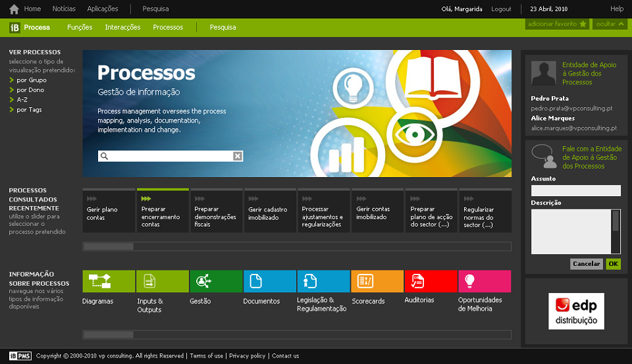Click the Cancelar button
This screenshot has width=632, height=364.
[x=587, y=264]
